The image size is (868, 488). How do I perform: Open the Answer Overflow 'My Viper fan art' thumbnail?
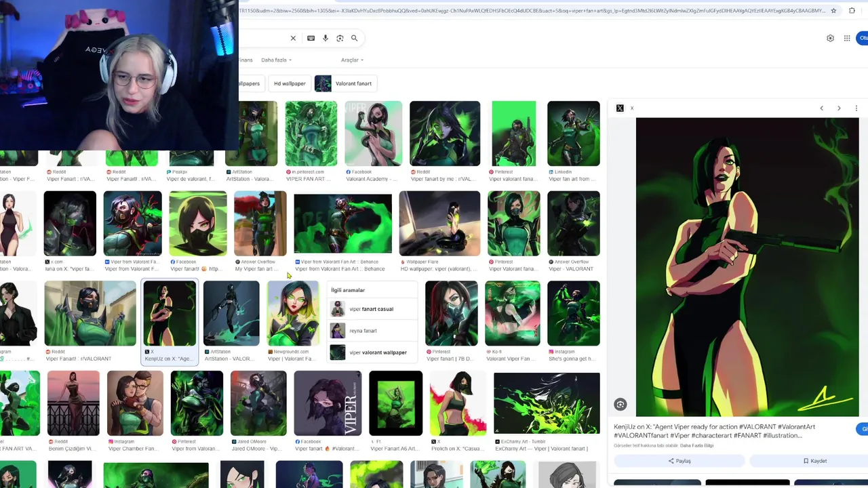tap(260, 224)
